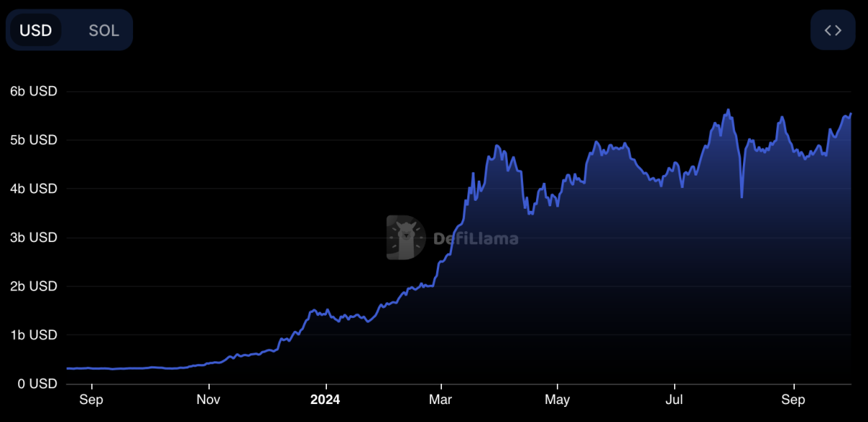868x422 pixels.
Task: Open the embed code icon button
Action: click(833, 30)
